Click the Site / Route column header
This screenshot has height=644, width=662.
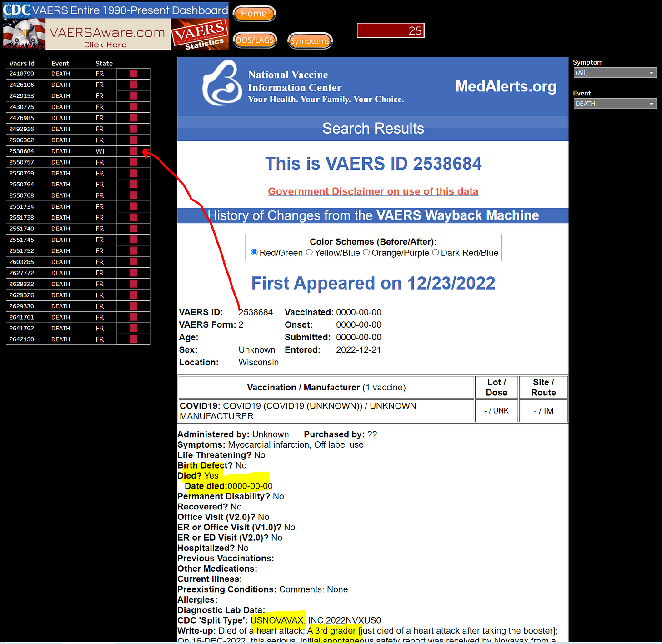pyautogui.click(x=543, y=387)
